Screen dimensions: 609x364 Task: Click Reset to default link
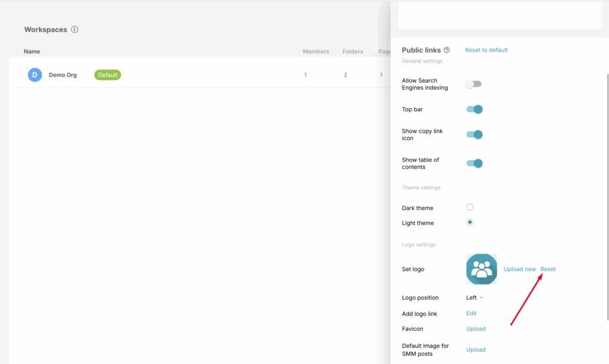click(x=486, y=51)
